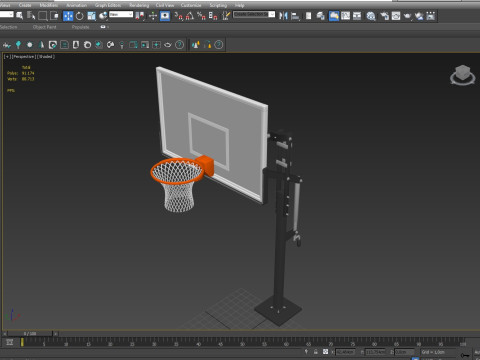This screenshot has height=360, width=480.
Task: Open the Scripting menu
Action: click(218, 5)
